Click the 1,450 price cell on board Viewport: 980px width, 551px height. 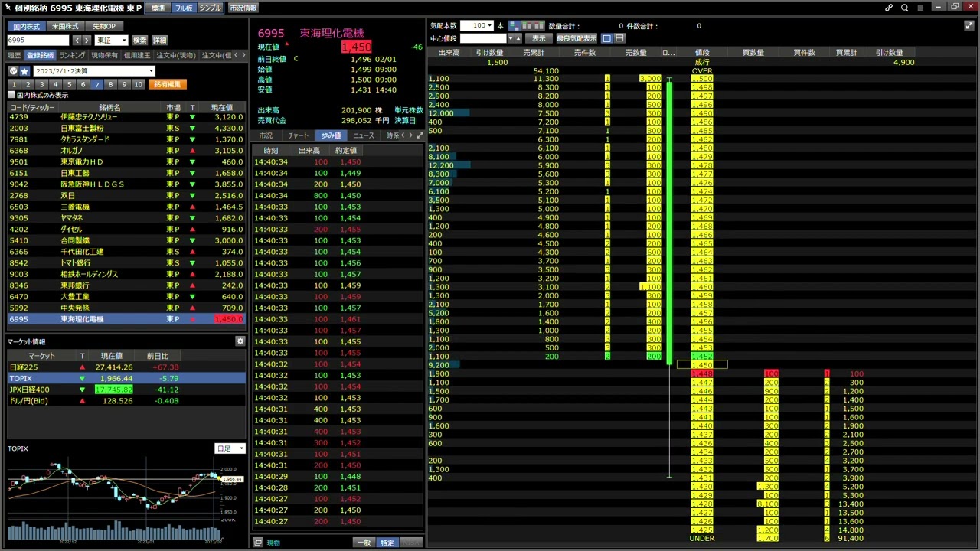tap(702, 365)
